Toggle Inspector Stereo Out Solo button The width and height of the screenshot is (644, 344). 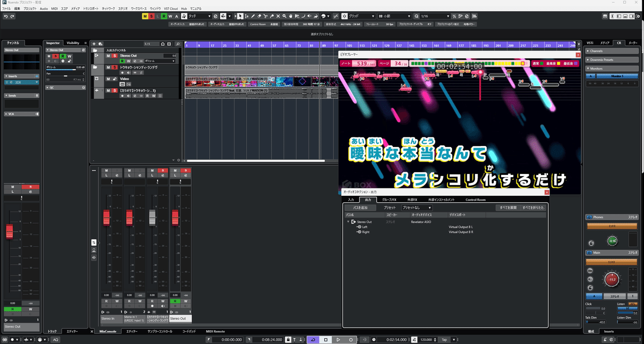[x=56, y=56]
